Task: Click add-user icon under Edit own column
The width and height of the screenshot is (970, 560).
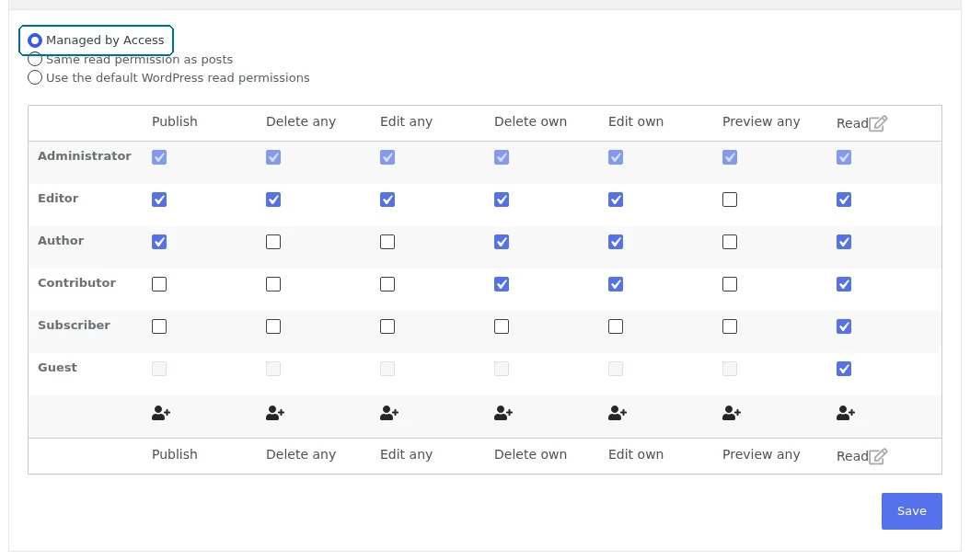Action: [x=618, y=413]
